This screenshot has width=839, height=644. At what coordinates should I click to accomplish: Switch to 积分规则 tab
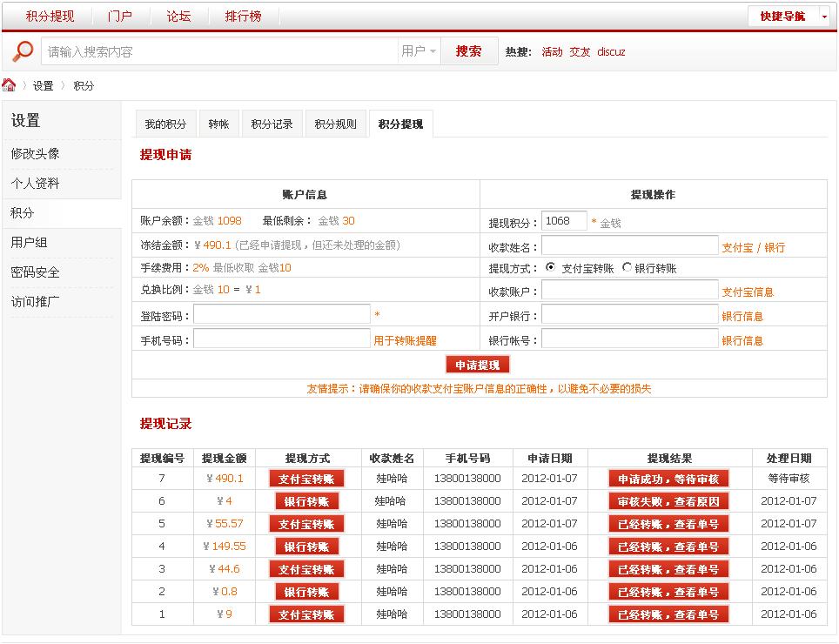pyautogui.click(x=336, y=124)
